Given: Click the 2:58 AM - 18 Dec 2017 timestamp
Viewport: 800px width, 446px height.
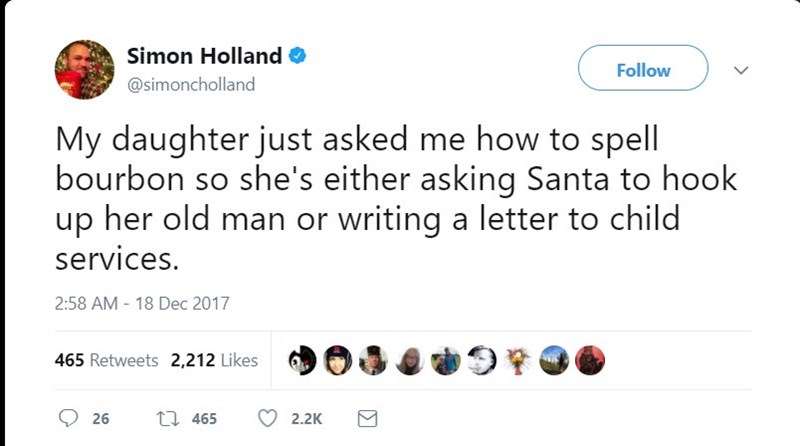Looking at the screenshot, I should click(141, 304).
